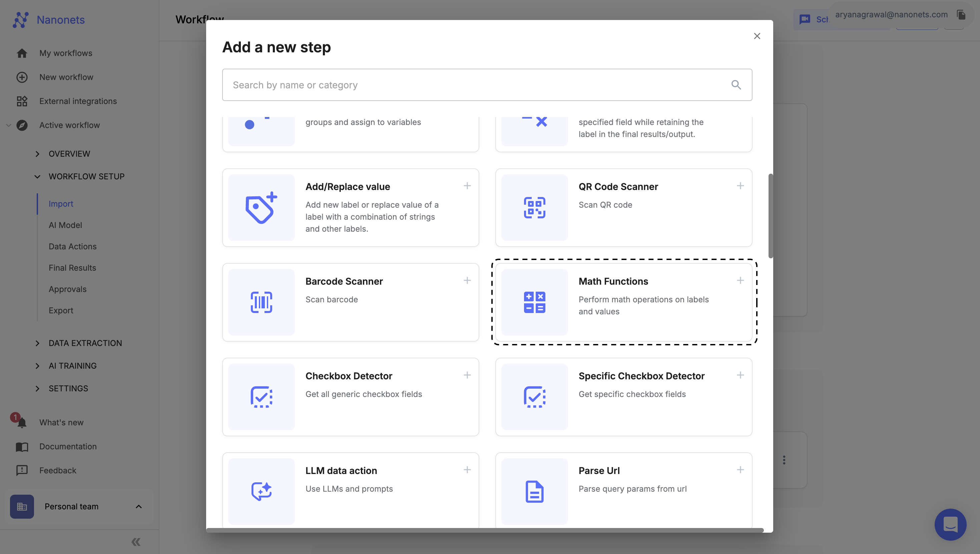Image resolution: width=980 pixels, height=554 pixels.
Task: Go to the AI Model step
Action: click(65, 225)
